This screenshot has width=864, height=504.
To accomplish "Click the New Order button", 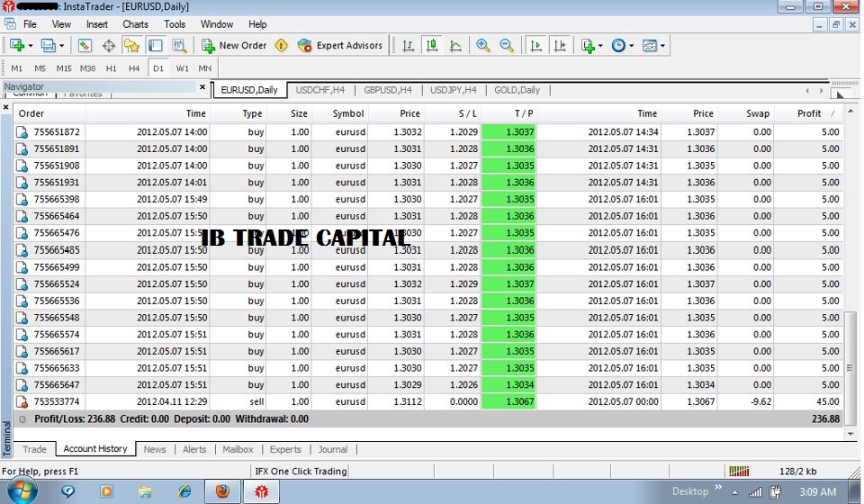I will click(x=234, y=46).
